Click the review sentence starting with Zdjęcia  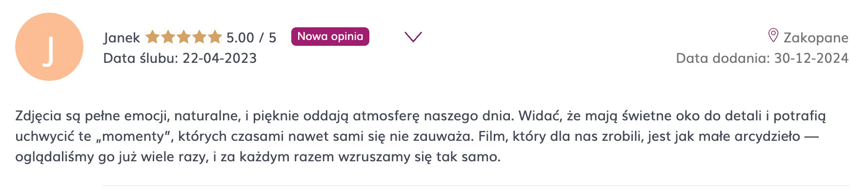coord(265,116)
